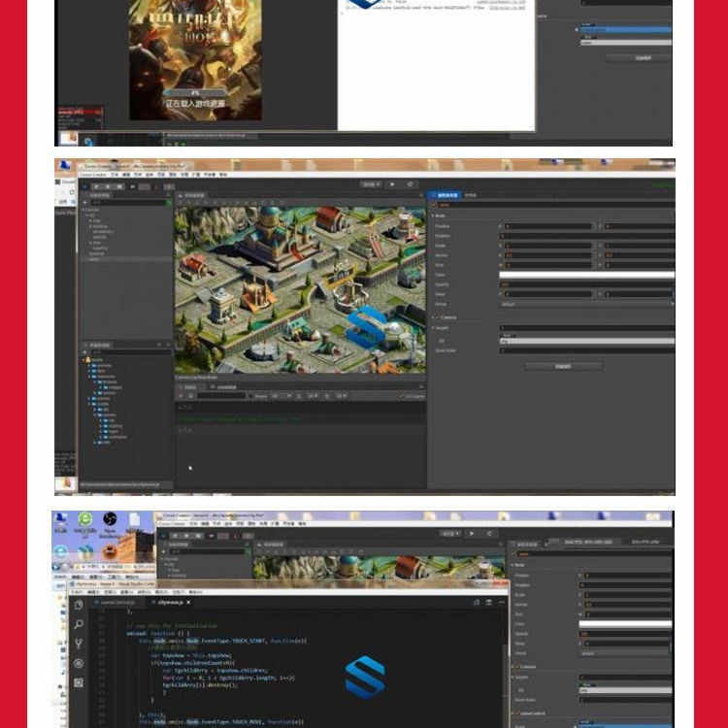
Task: Toggle the Canvas component checkbox beside the full city scene
Action: 438,317
